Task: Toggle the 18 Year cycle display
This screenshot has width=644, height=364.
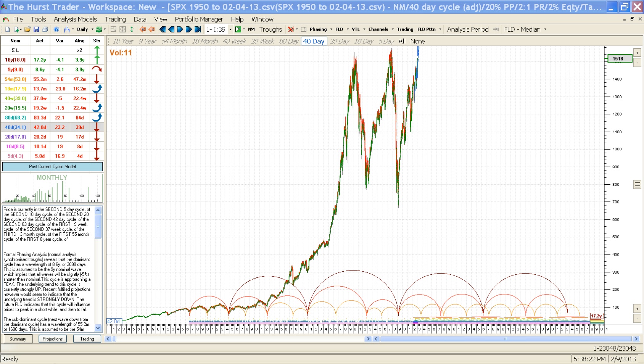Action: coord(123,41)
